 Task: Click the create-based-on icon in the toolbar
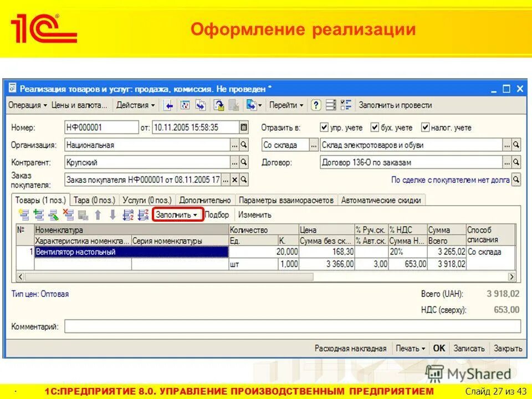coord(252,105)
